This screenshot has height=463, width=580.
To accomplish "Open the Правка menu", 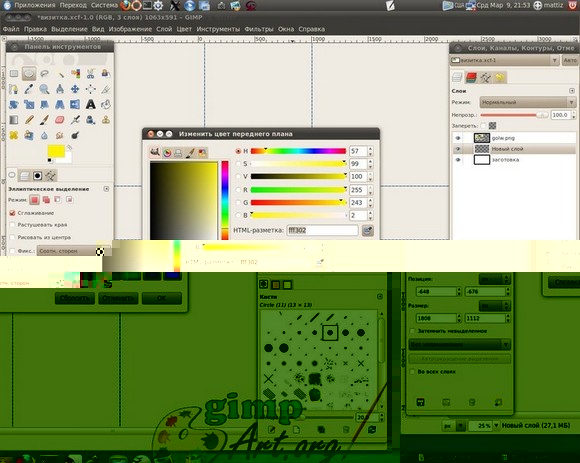I will [35, 29].
